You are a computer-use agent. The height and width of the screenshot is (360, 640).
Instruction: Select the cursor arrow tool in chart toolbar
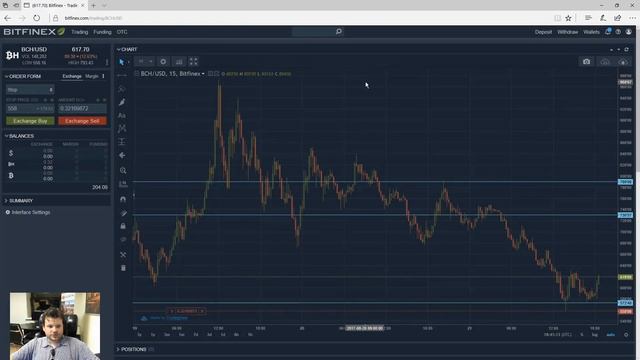121,62
